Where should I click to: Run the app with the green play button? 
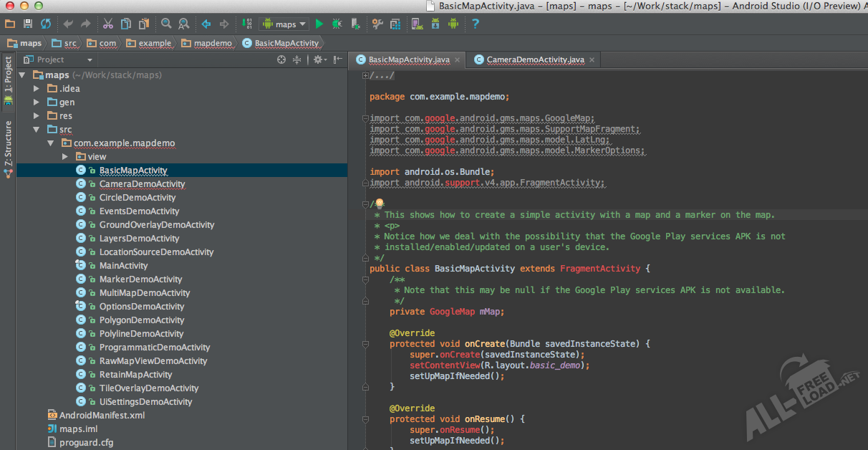(x=319, y=24)
